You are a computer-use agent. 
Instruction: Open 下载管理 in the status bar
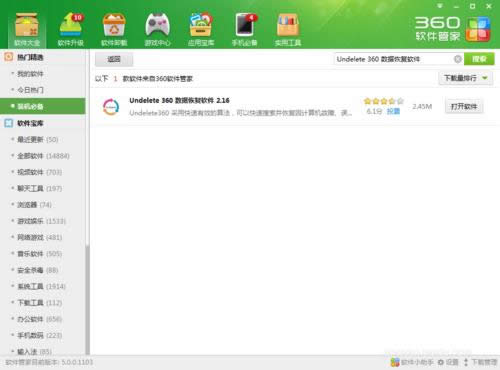pos(480,362)
